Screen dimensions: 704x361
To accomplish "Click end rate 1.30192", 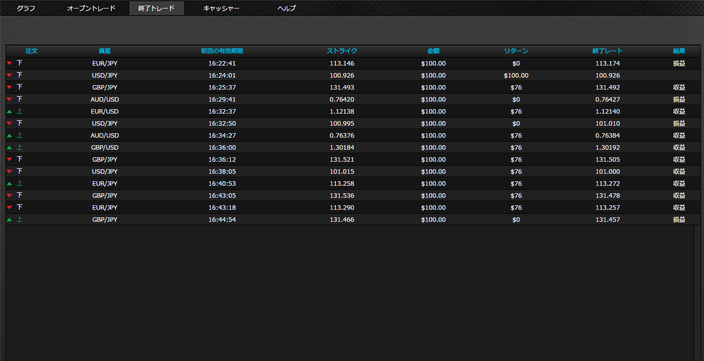I will 607,147.
